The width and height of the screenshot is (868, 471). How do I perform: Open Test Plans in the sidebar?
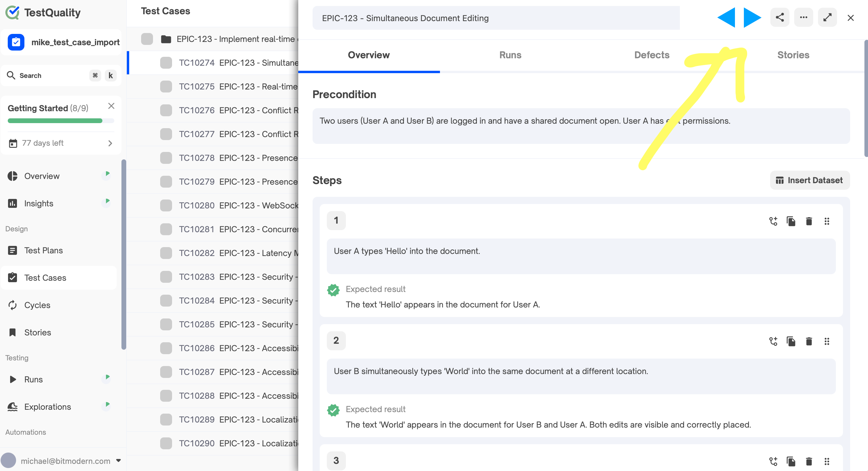[x=43, y=250]
